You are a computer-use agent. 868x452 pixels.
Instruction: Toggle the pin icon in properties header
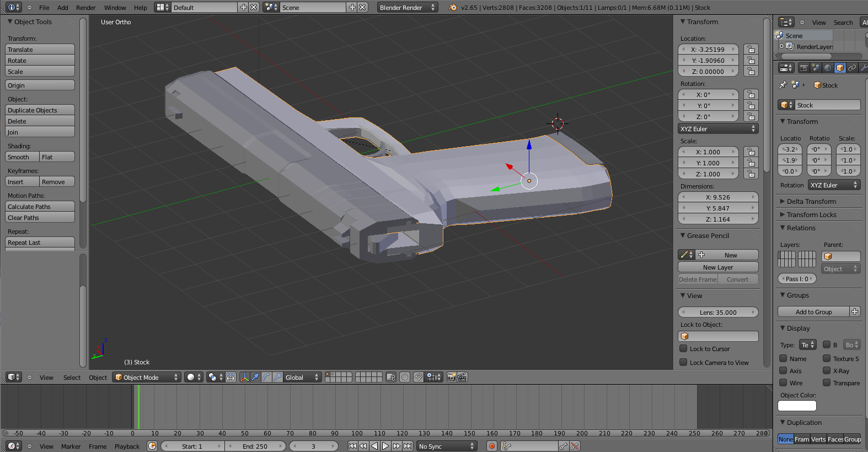coord(783,85)
